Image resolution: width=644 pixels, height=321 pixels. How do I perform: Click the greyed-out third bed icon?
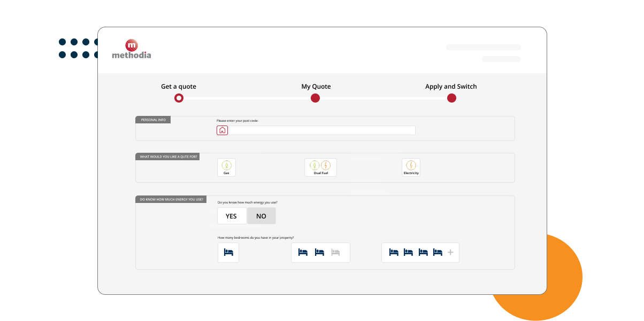336,252
